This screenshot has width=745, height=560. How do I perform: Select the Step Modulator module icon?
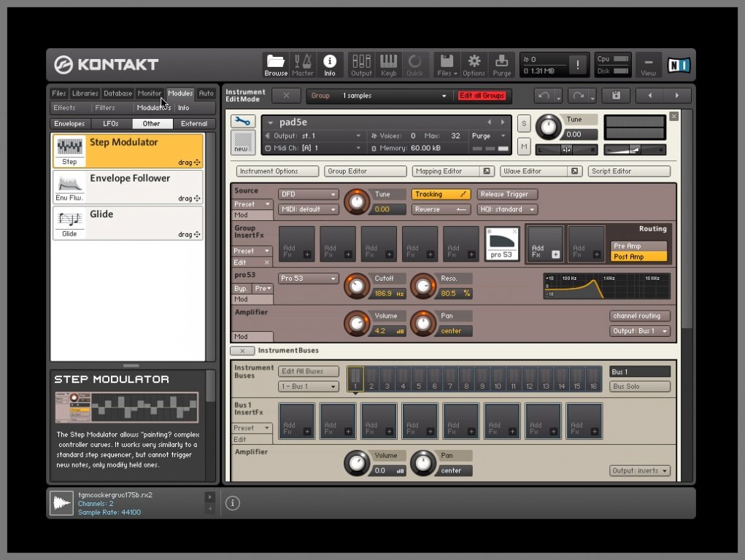point(69,150)
